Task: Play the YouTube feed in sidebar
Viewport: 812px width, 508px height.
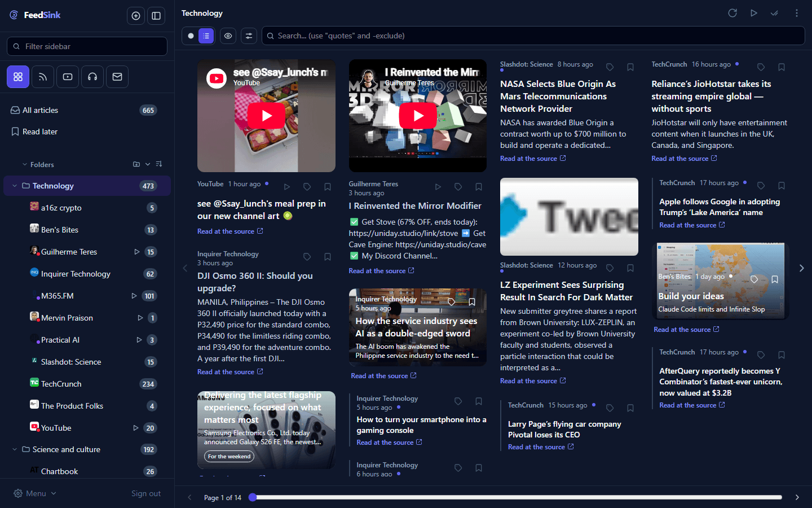Action: 135,428
